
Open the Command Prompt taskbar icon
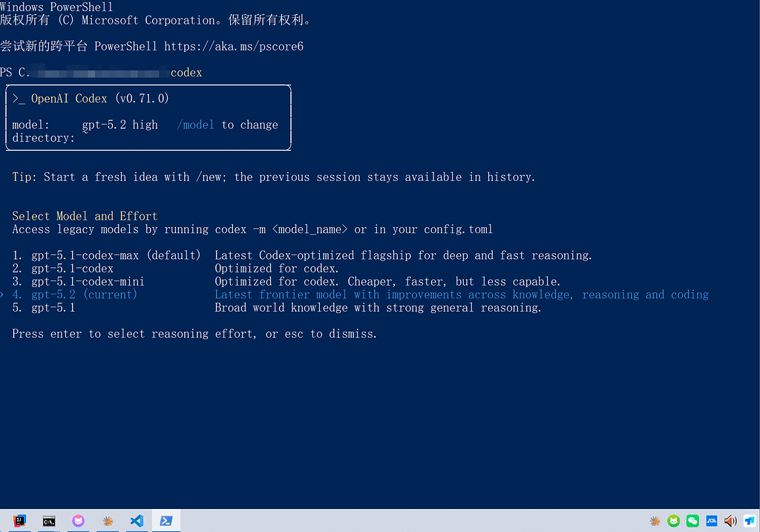49,521
